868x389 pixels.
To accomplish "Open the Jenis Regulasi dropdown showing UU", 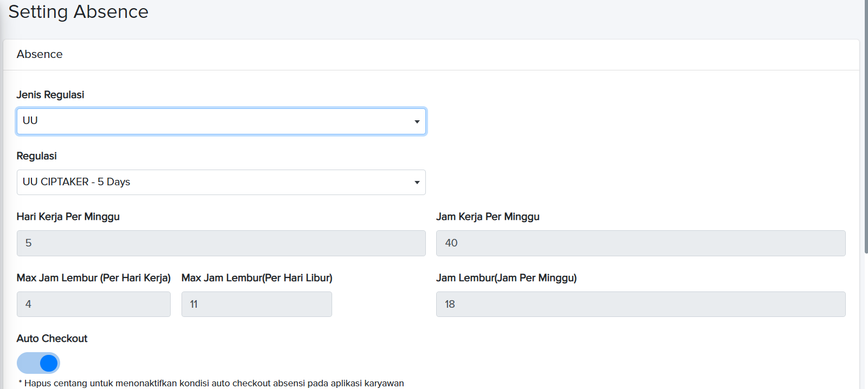I will click(217, 121).
